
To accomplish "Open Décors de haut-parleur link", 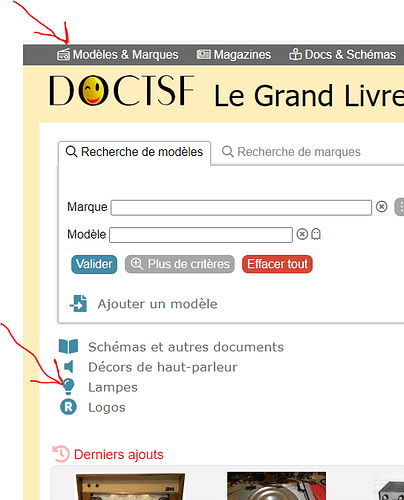I will (x=163, y=367).
